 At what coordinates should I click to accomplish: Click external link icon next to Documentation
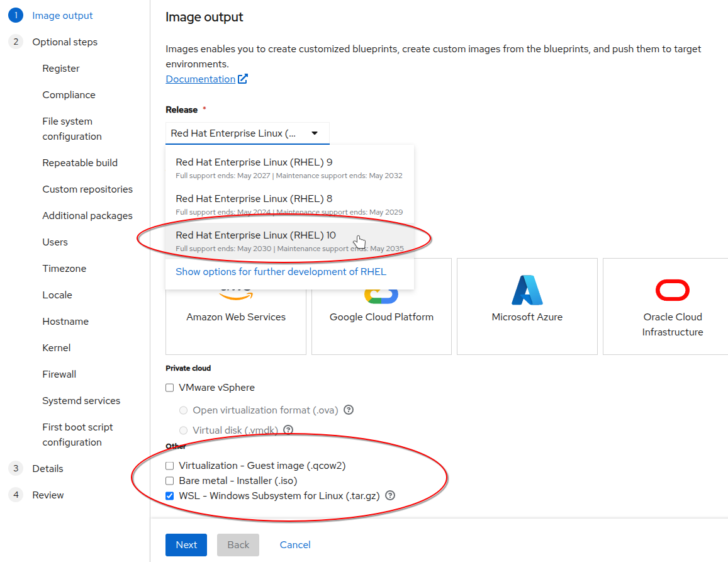click(x=243, y=79)
